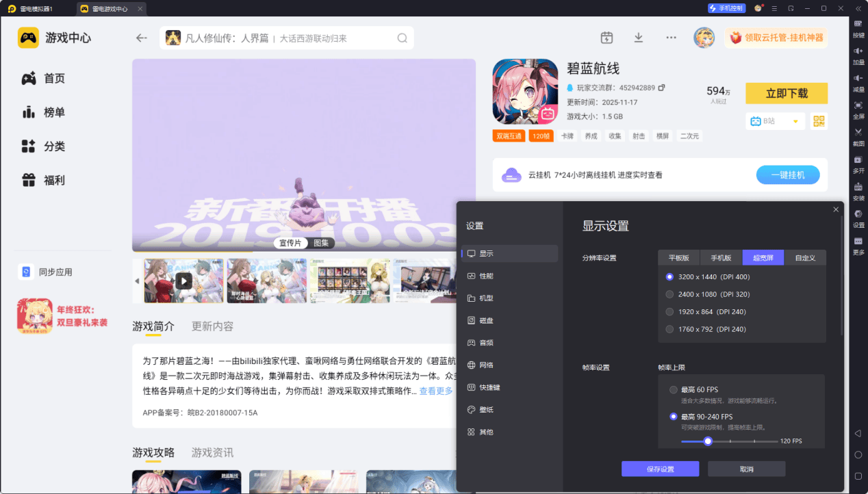
Task: Open the downloads arrow icon in top bar
Action: [x=638, y=38]
